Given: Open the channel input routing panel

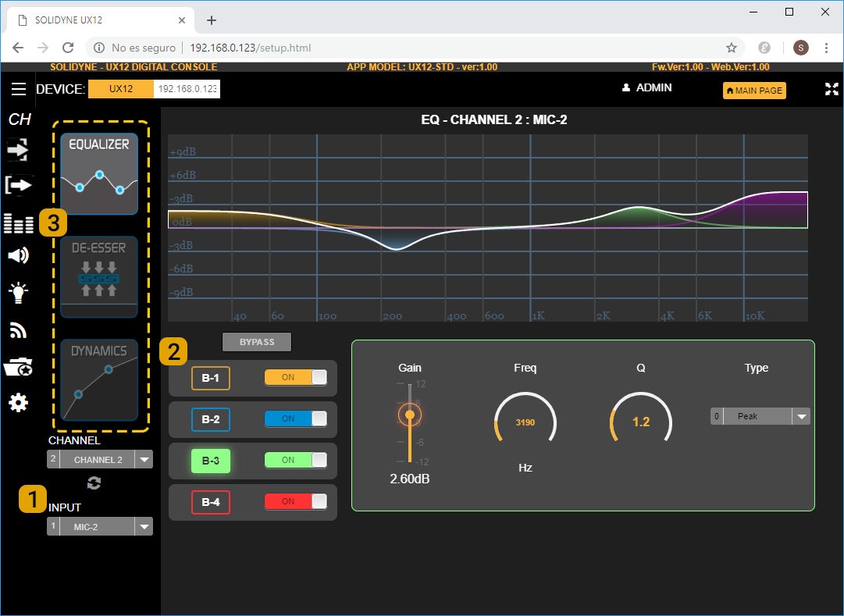Looking at the screenshot, I should [17, 149].
